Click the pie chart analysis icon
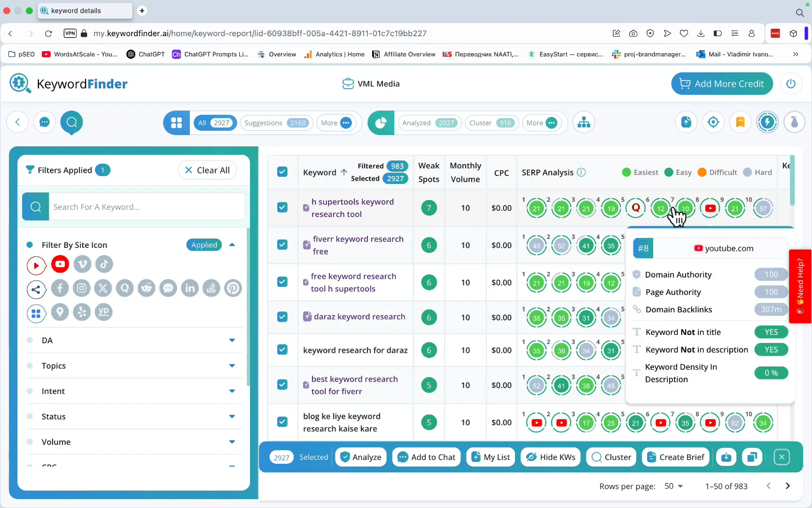The image size is (812, 508). tap(381, 123)
